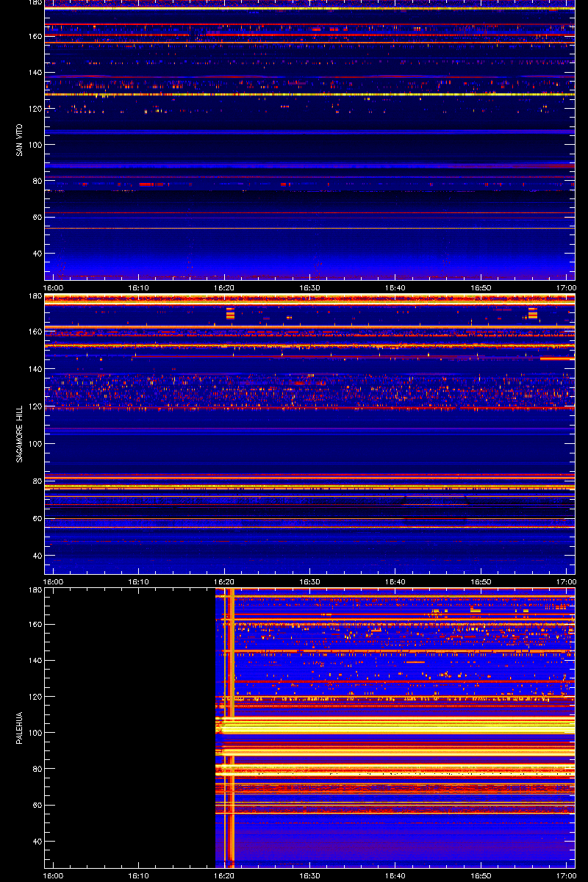The height and width of the screenshot is (882, 588).
Task: Click 80 frequency label on Palehua axis
Action: click(x=37, y=769)
